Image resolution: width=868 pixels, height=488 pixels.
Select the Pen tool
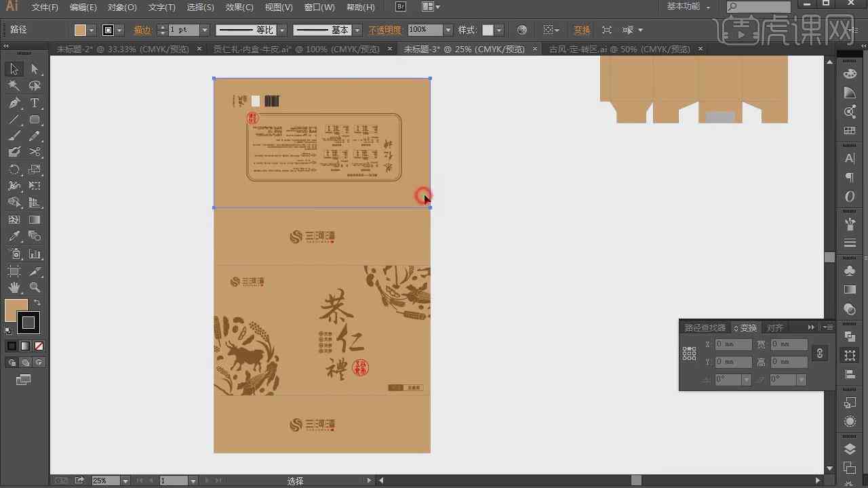coord(14,103)
